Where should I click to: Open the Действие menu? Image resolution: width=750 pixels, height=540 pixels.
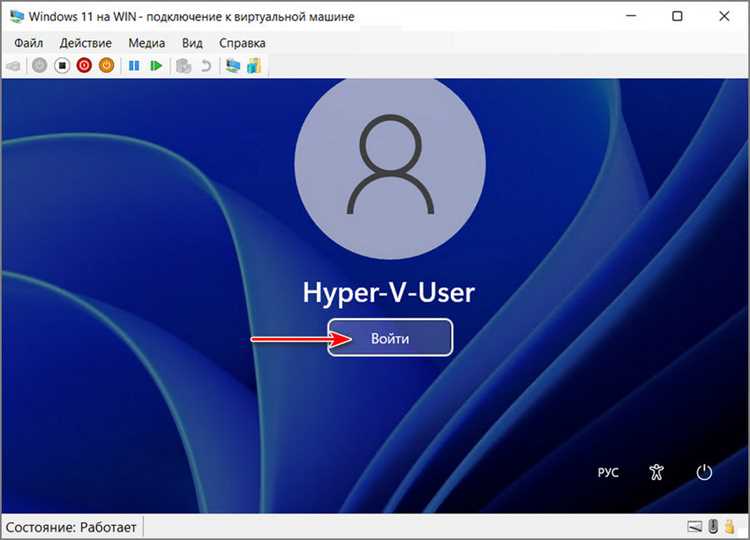point(86,43)
